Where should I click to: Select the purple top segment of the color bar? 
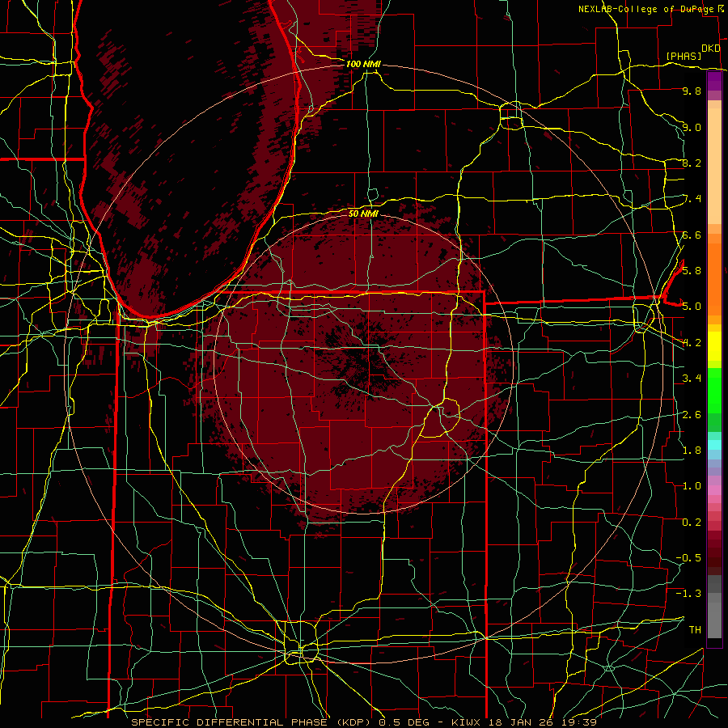pos(714,81)
